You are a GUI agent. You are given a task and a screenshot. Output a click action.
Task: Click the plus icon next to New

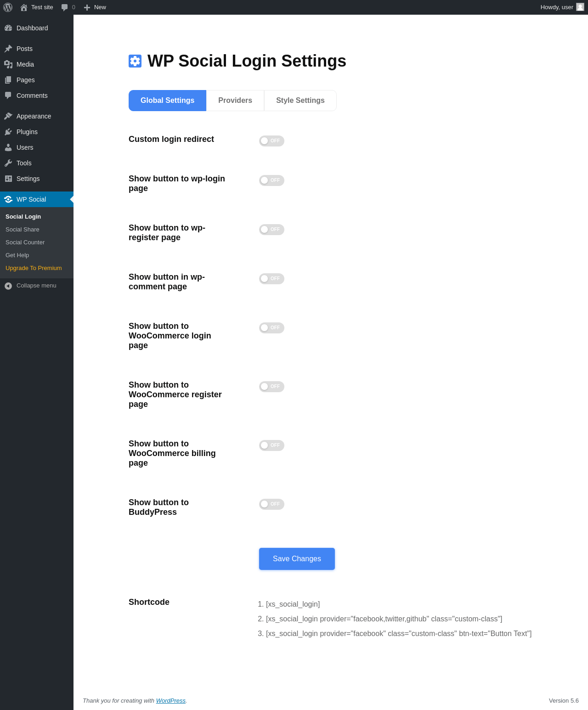click(87, 7)
